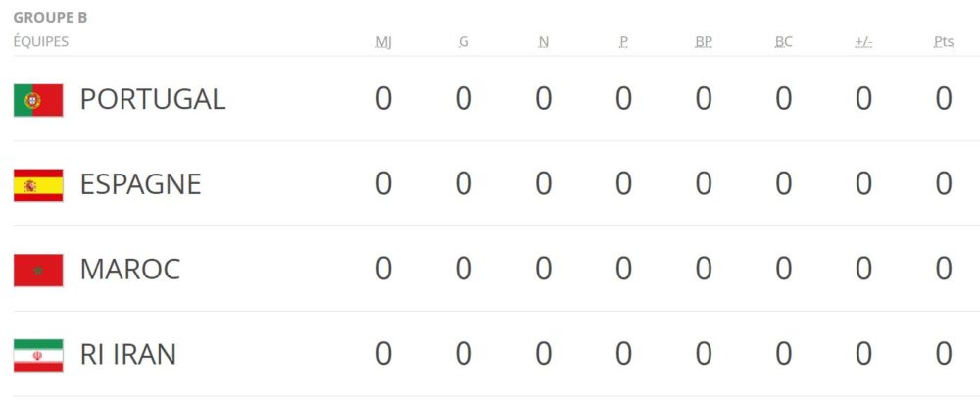Image resolution: width=980 pixels, height=400 pixels.
Task: Click the Pts column header
Action: click(x=944, y=42)
